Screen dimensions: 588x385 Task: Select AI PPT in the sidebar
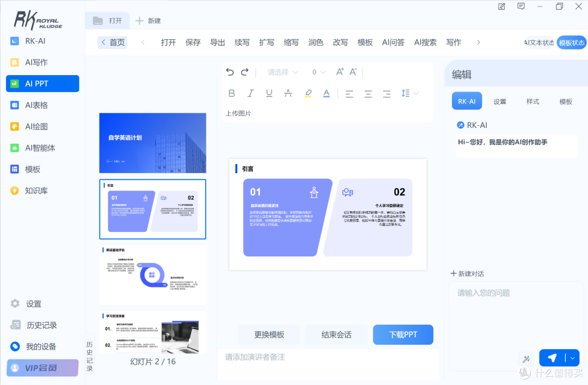pos(42,84)
